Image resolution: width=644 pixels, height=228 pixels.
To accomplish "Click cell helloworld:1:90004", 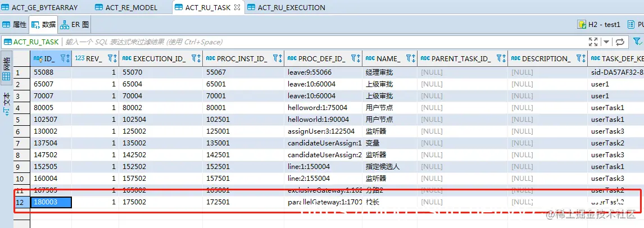I will click(x=323, y=119).
